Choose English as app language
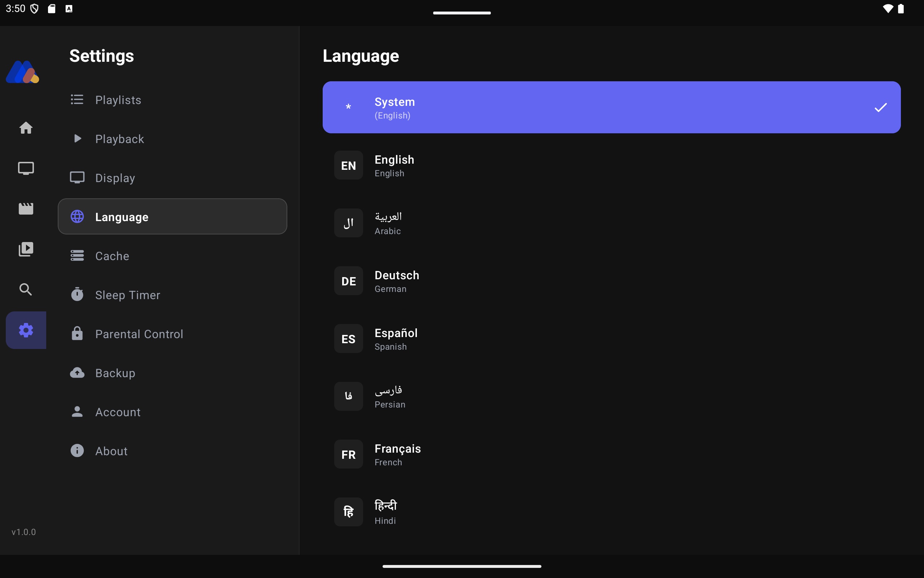924x578 pixels. tap(612, 165)
